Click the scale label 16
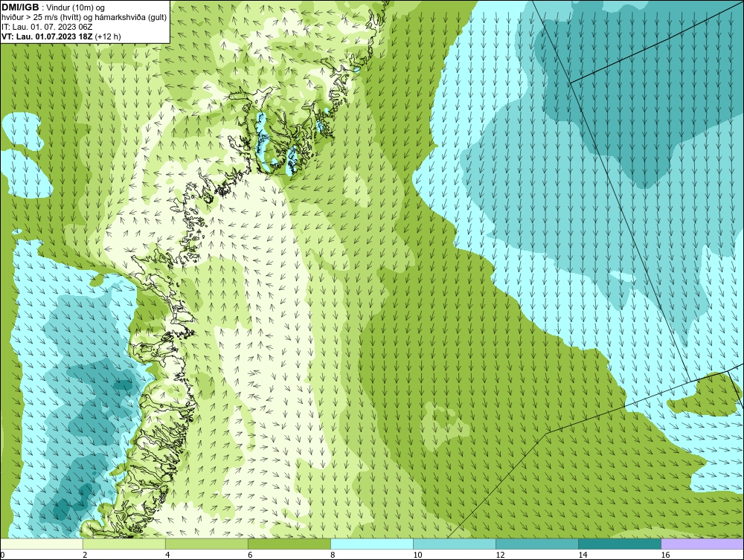The image size is (744, 560). pyautogui.click(x=664, y=555)
